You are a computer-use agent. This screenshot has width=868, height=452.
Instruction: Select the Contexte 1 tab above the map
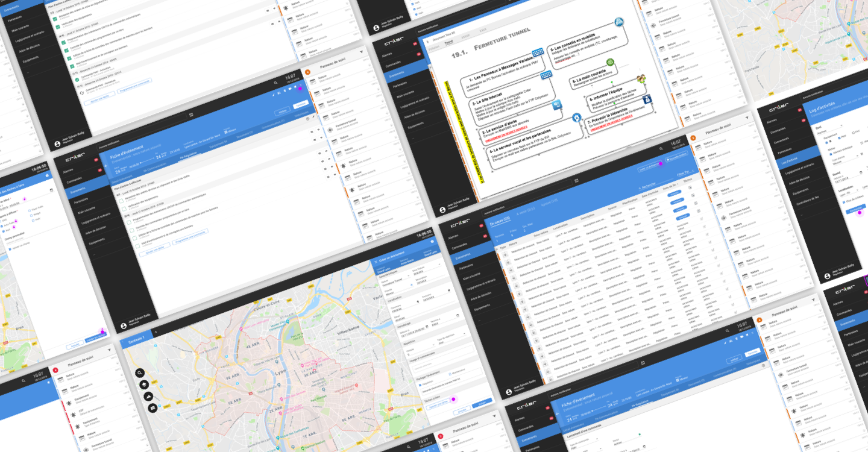pyautogui.click(x=136, y=339)
